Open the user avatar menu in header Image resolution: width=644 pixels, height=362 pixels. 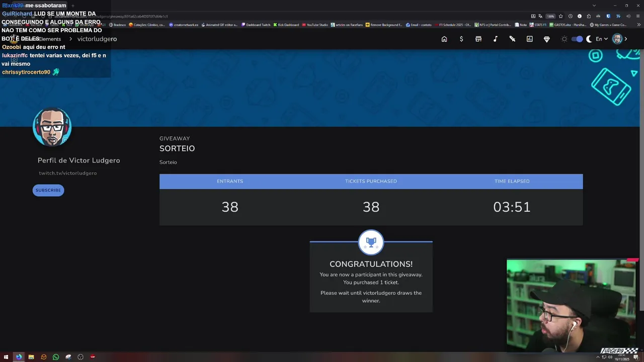(x=617, y=39)
